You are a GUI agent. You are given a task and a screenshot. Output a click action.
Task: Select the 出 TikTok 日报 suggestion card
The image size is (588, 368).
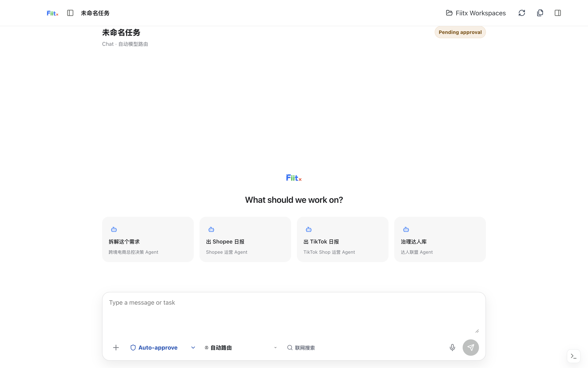pos(343,239)
